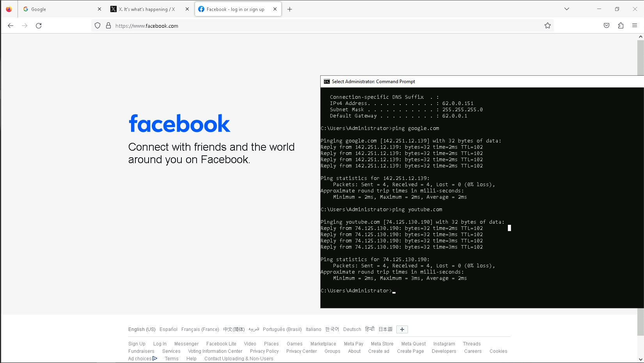
Task: View site security padlock information
Action: [108, 26]
